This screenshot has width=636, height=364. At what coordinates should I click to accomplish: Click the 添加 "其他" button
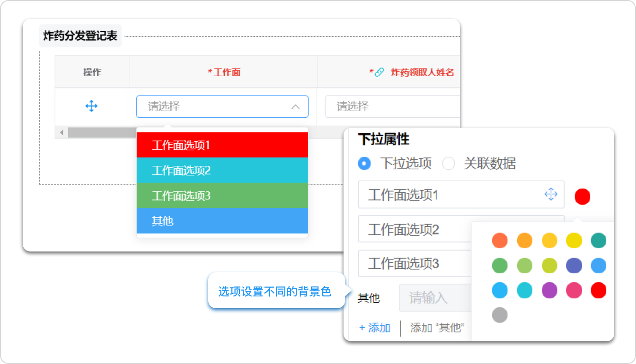point(437,328)
